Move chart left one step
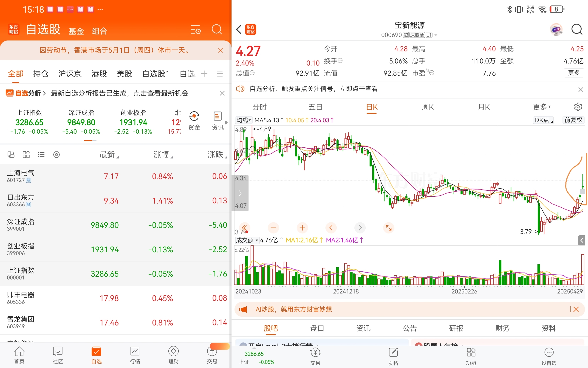The height and width of the screenshot is (368, 588). pyautogui.click(x=331, y=228)
